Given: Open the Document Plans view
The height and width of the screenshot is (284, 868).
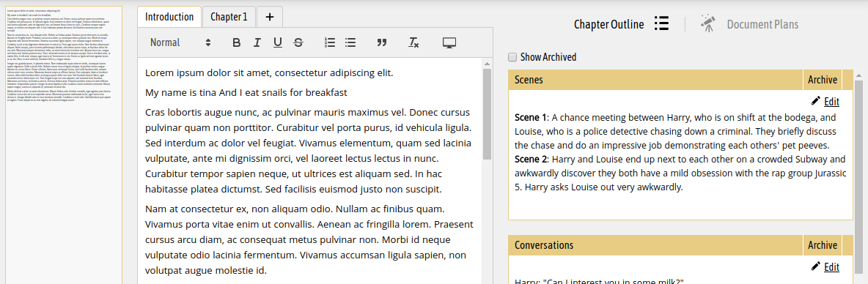Looking at the screenshot, I should tap(762, 24).
